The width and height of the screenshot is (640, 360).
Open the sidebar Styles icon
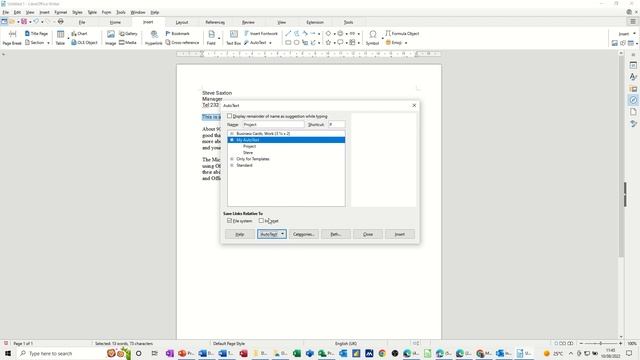[x=633, y=77]
